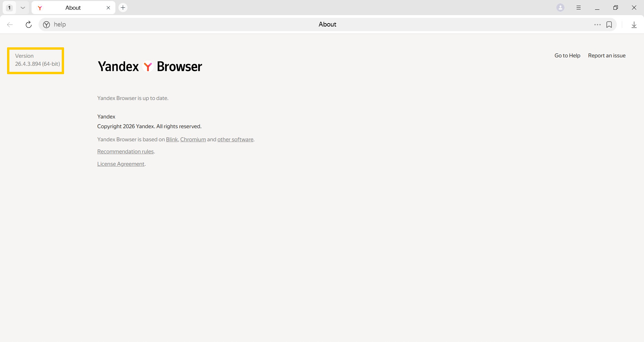Open the Chromium link

(193, 140)
